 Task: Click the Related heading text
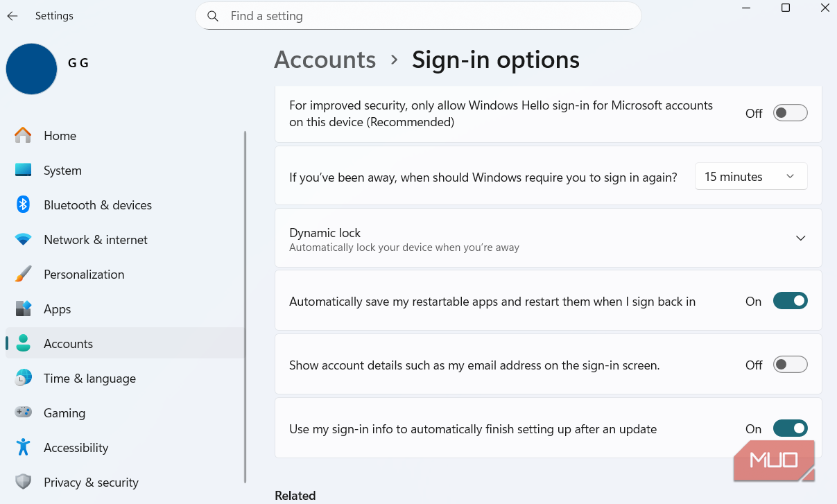(x=295, y=496)
